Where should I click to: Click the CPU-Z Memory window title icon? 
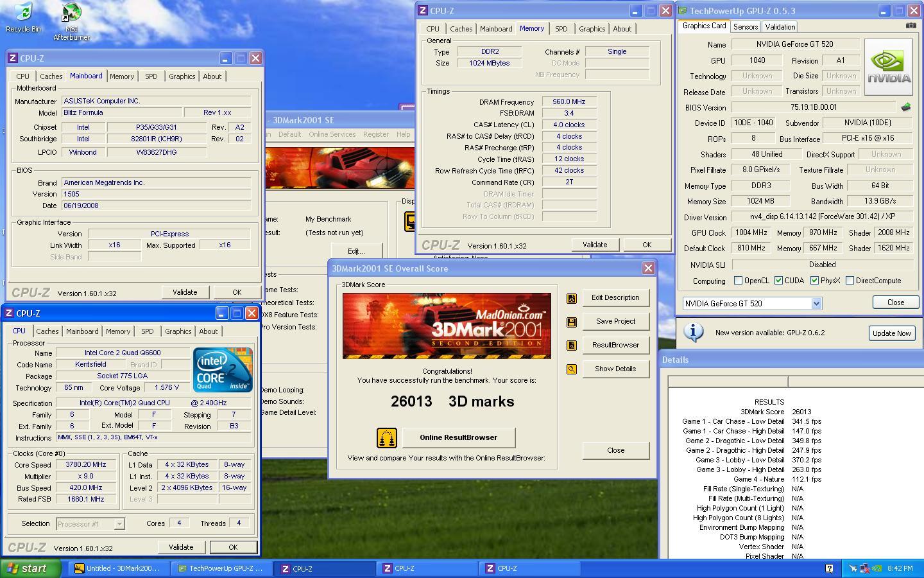[x=422, y=10]
